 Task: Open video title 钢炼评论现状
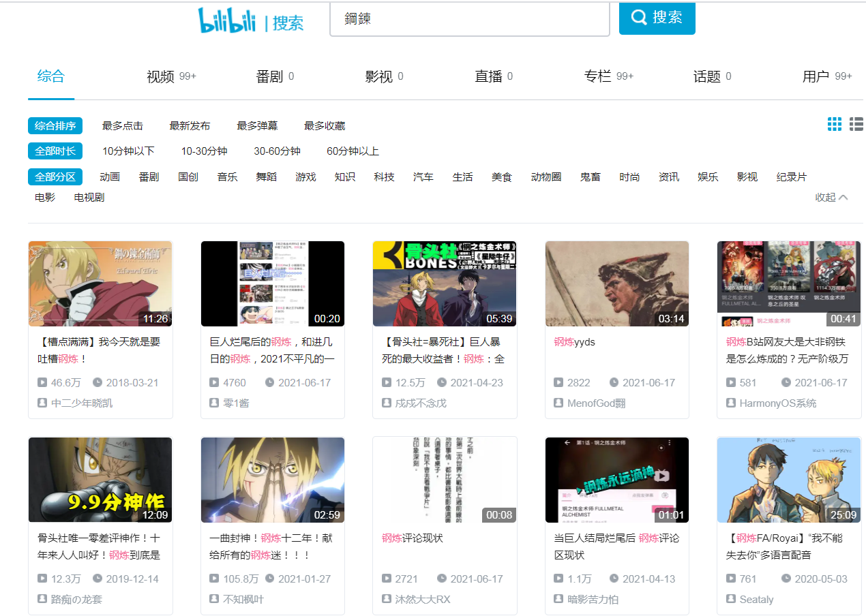(x=413, y=538)
